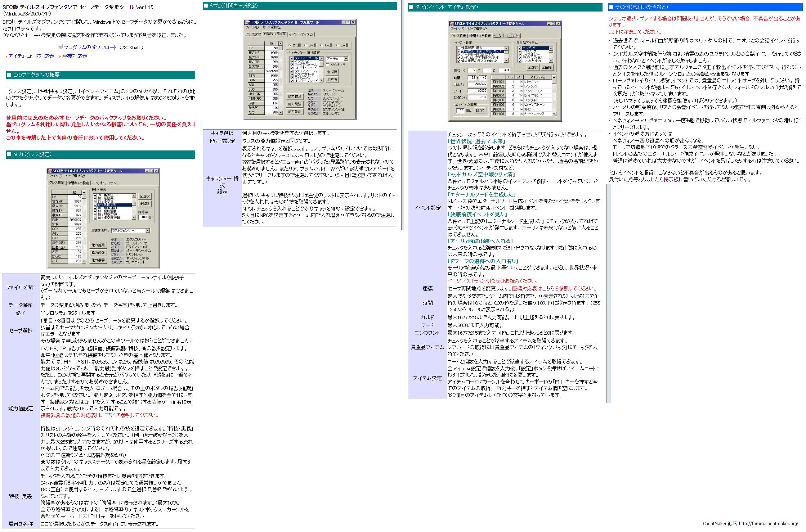Click the EXP value 9999999 in Tab1 table
This screenshot has width=806, height=532.
[x=75, y=220]
